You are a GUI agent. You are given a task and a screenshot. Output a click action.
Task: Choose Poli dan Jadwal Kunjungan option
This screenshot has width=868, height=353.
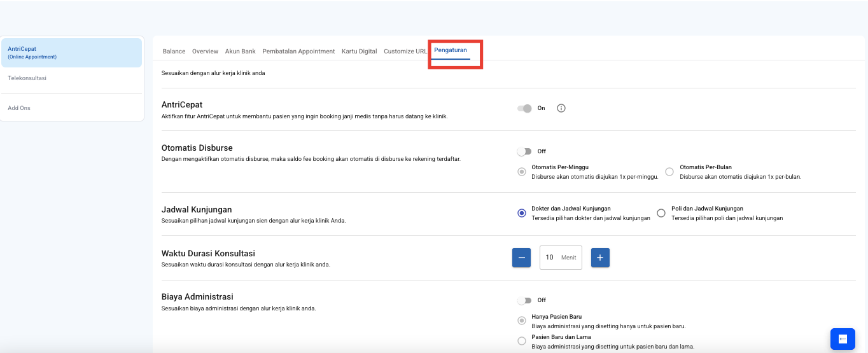[x=661, y=213]
